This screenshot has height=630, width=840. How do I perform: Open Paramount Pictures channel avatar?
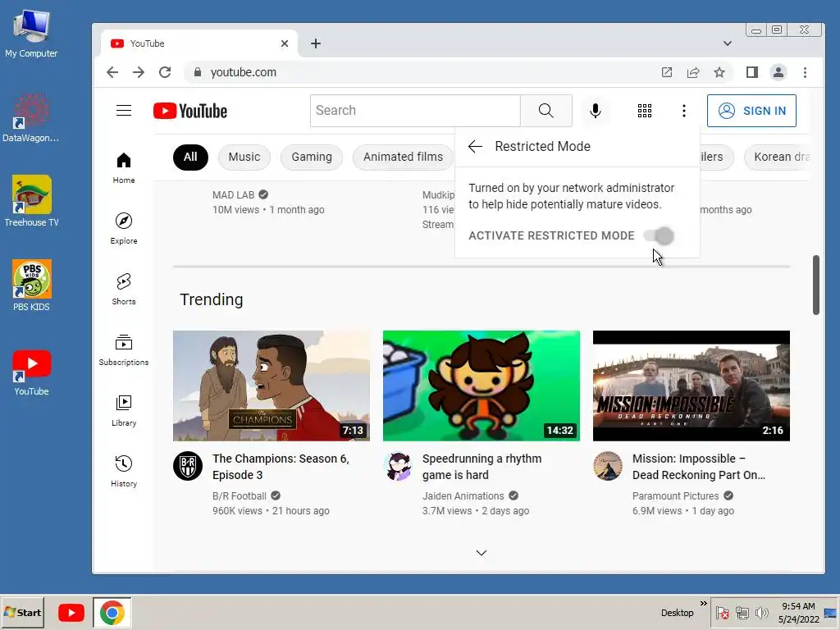click(608, 466)
